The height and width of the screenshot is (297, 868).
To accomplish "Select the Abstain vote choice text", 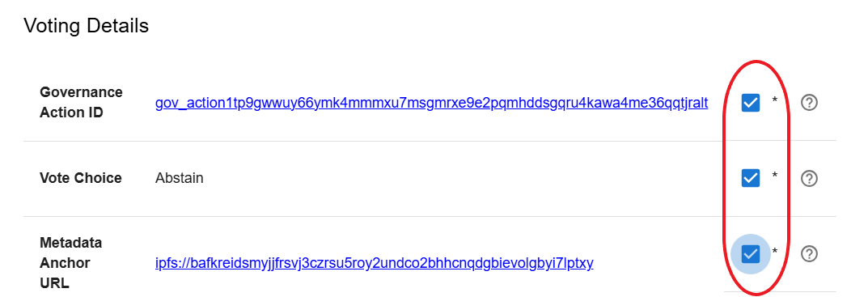I will pos(180,178).
